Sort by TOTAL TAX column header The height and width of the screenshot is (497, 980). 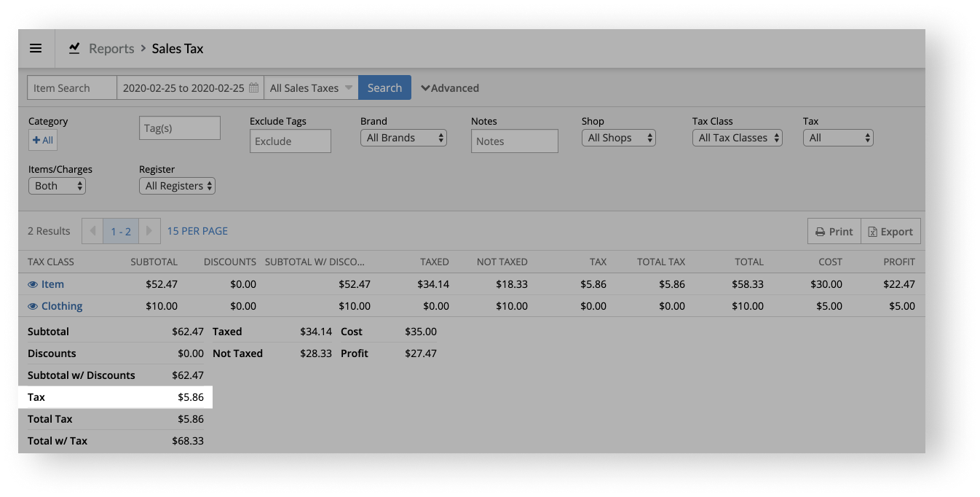coord(661,262)
